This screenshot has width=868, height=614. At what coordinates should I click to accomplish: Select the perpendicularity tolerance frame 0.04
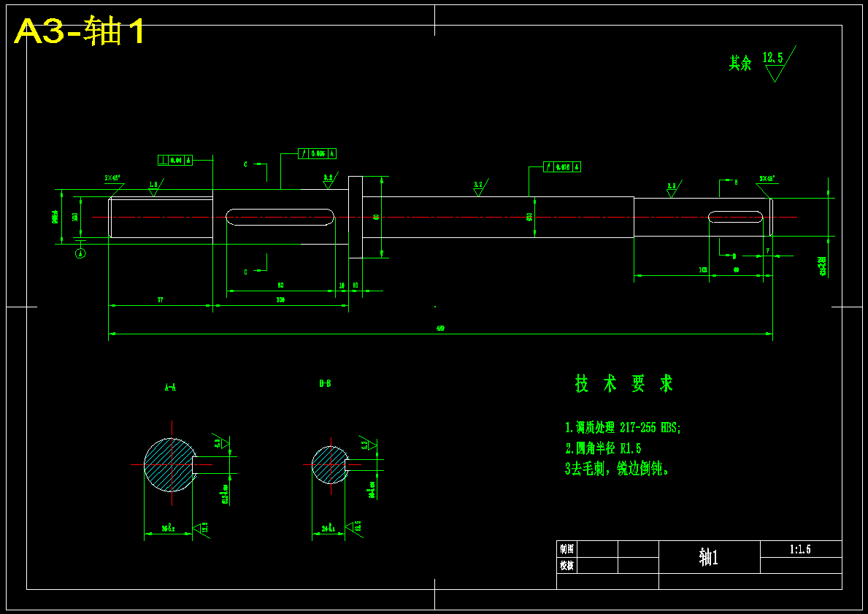point(175,160)
